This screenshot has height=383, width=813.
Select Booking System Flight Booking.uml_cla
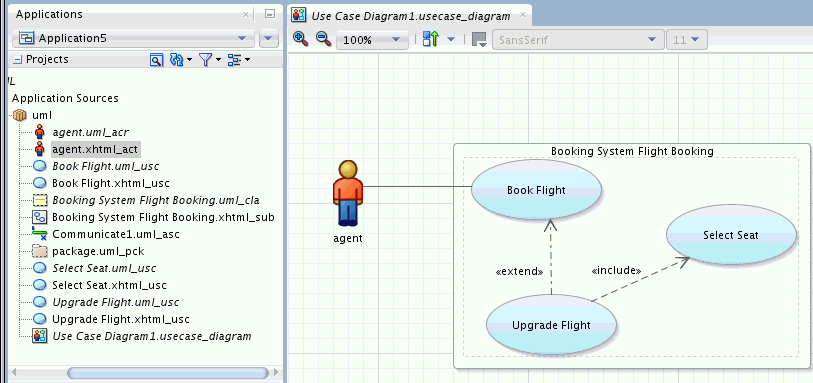click(x=156, y=200)
